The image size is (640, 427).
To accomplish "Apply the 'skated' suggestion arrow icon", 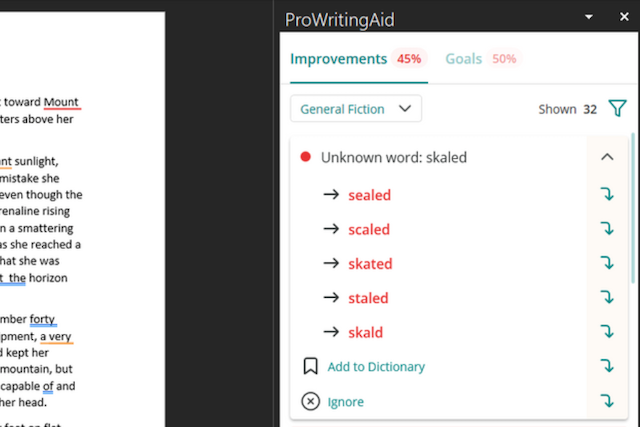I will [607, 263].
